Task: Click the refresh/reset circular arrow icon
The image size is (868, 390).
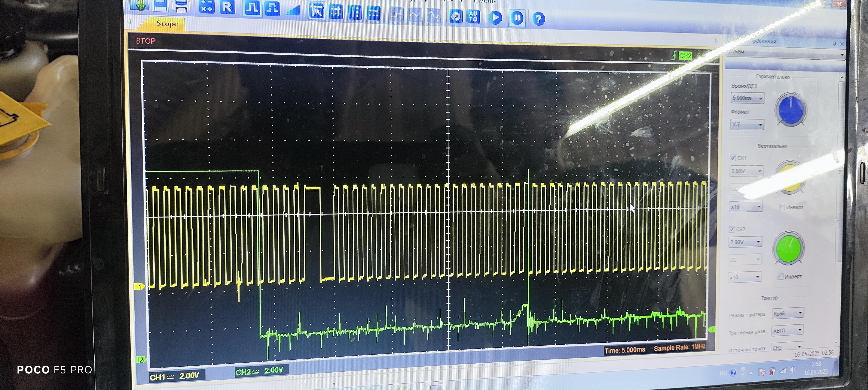Action: click(x=456, y=16)
